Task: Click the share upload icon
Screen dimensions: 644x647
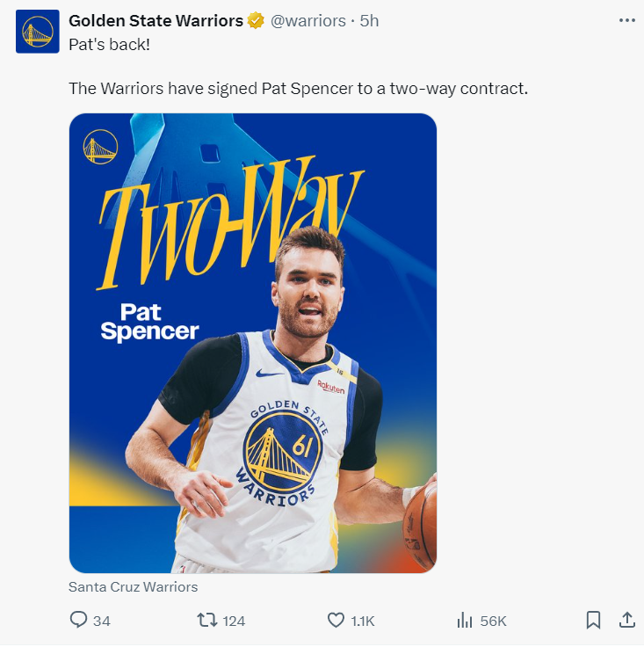Action: [x=626, y=621]
